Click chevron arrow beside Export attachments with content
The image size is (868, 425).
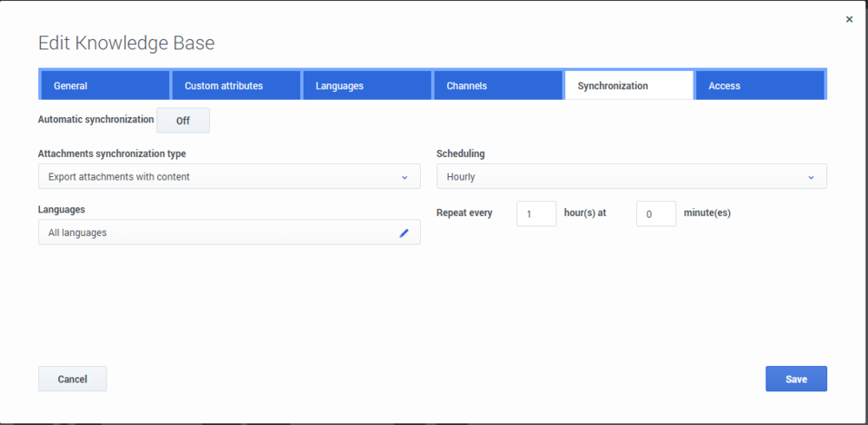coord(404,177)
